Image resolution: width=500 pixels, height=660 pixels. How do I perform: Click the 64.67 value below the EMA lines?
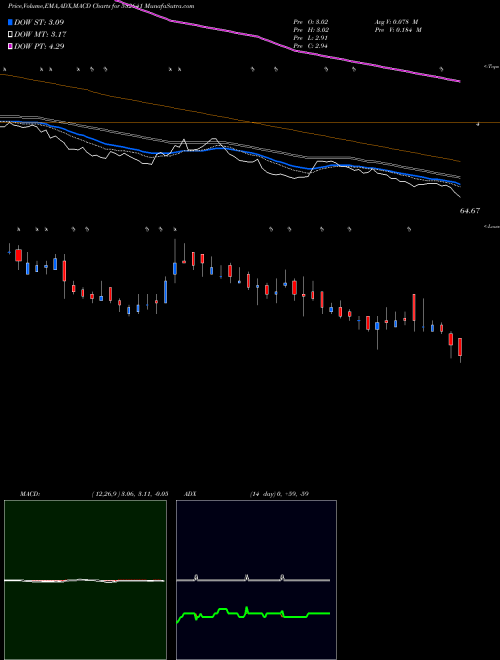click(x=469, y=211)
